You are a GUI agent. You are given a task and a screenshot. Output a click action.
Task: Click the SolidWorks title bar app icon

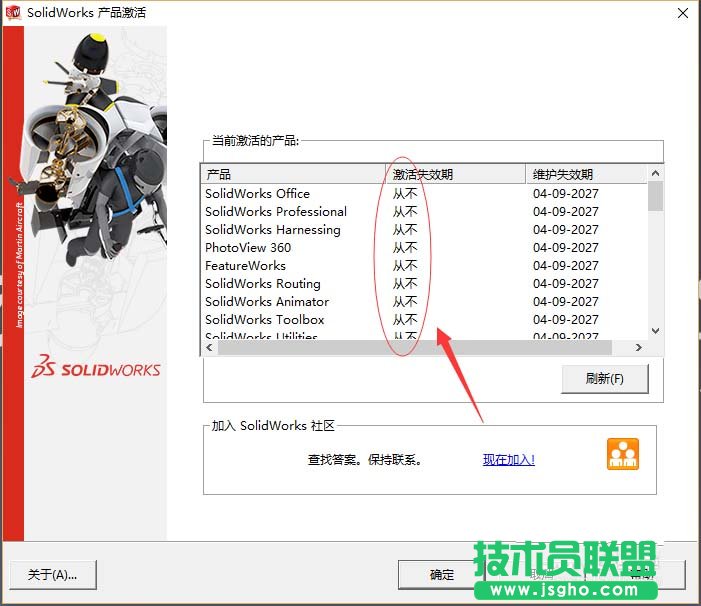click(x=13, y=12)
